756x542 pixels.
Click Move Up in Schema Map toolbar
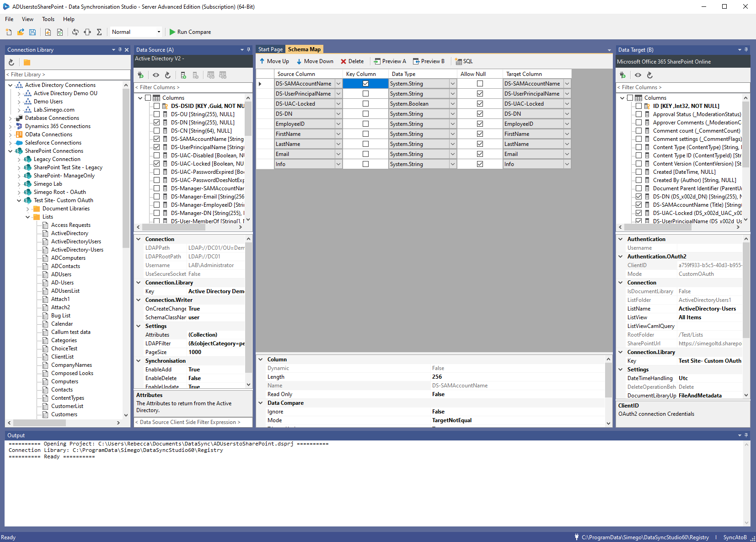coord(274,61)
